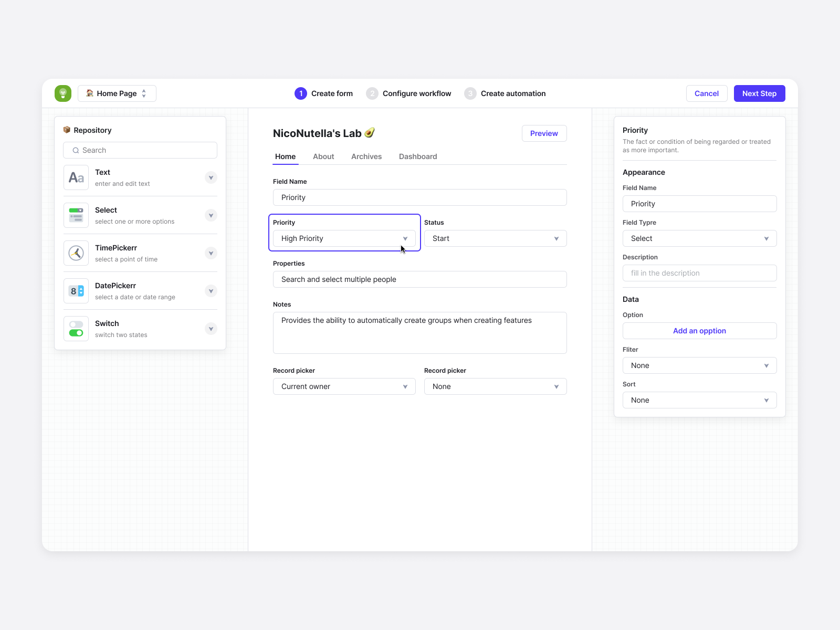Click the Repository package icon
Image resolution: width=840 pixels, height=630 pixels.
point(67,130)
